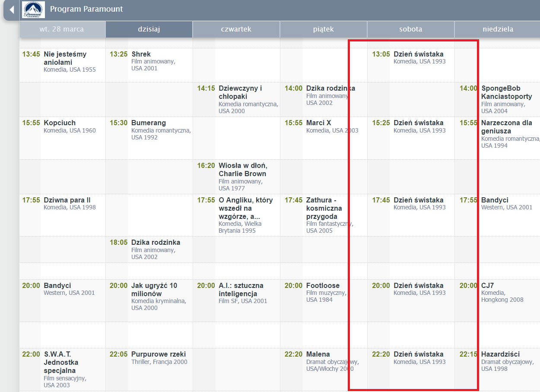Click the '22:05' time label

(x=119, y=354)
